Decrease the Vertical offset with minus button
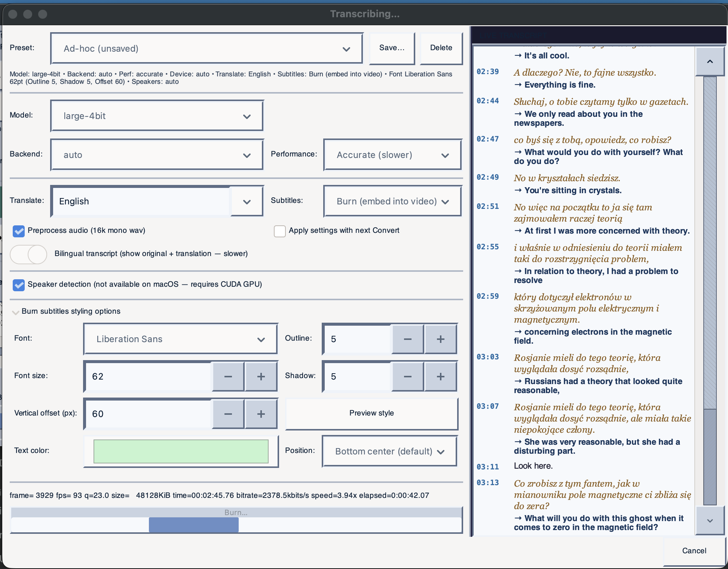Viewport: 728px width, 569px height. pos(228,414)
